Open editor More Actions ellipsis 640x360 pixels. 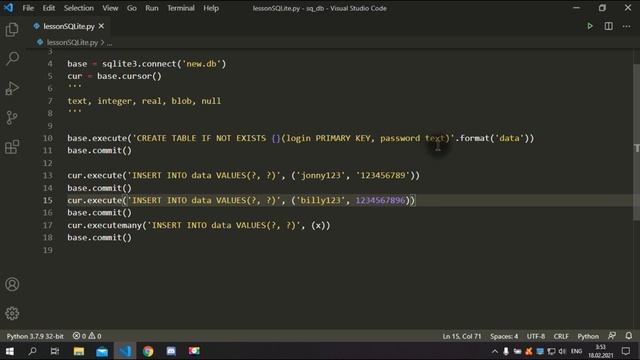coord(627,27)
